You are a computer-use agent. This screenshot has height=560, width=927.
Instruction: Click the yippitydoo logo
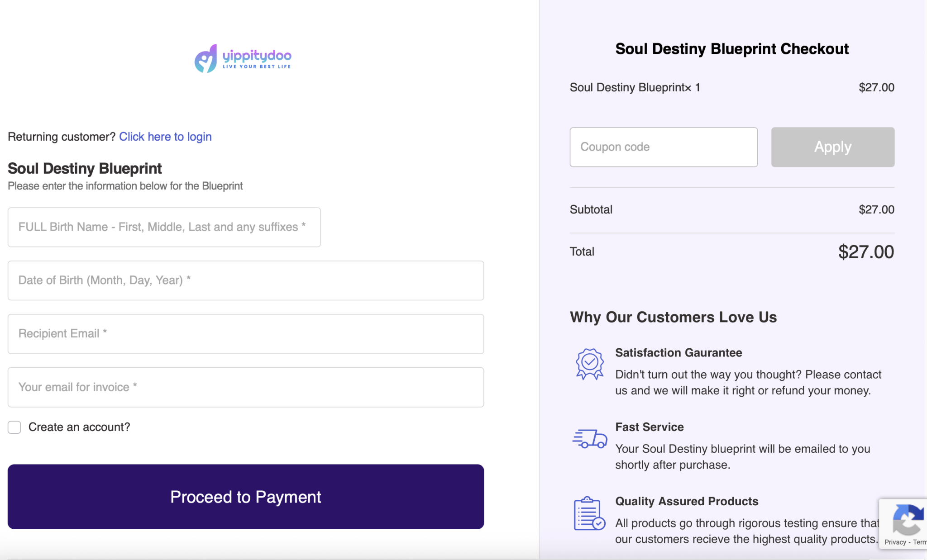(x=243, y=58)
